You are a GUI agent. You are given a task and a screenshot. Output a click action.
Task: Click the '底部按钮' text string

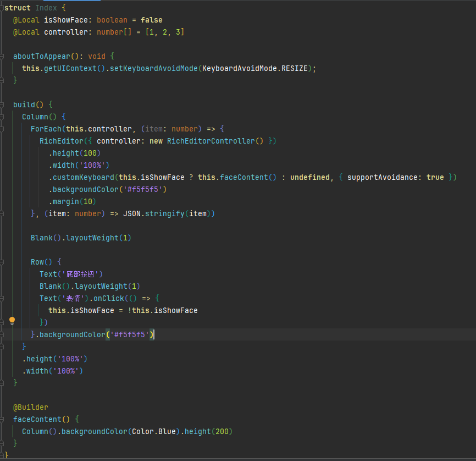click(x=81, y=274)
